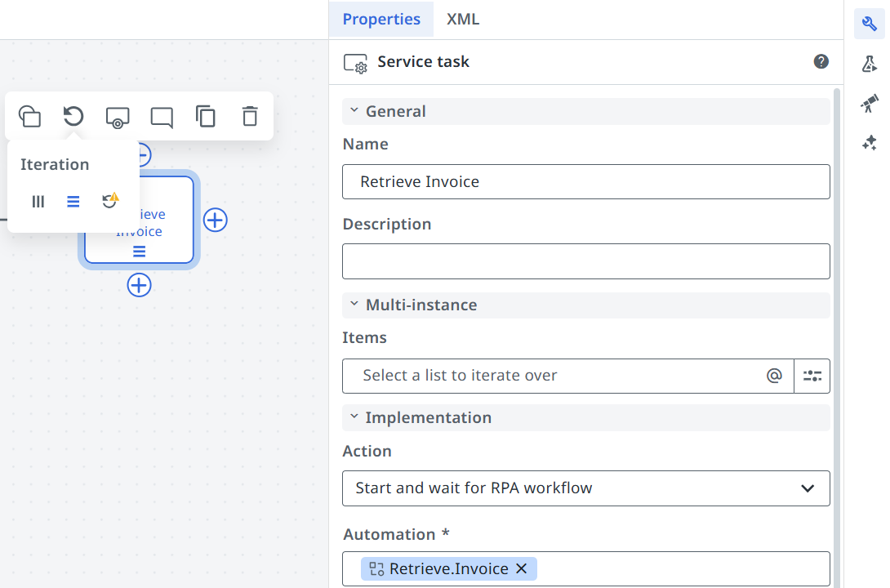Click the duplicate copy icon

click(x=206, y=116)
